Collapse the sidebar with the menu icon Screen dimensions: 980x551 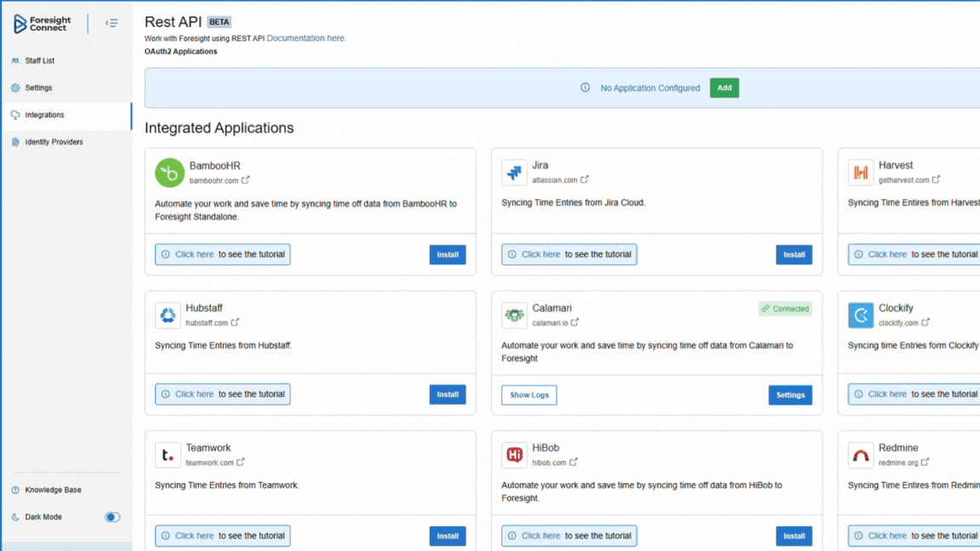(112, 23)
